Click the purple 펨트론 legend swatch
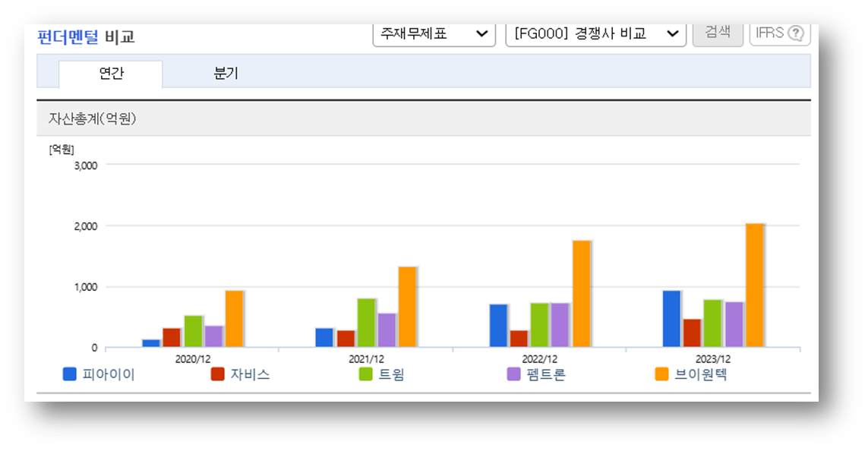 pos(513,374)
